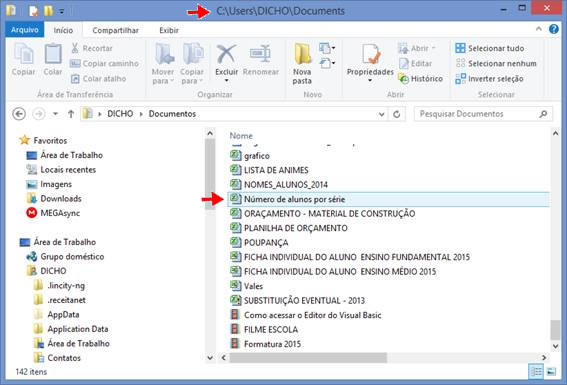Click the Forward navigation arrow
This screenshot has height=385, width=567.
pos(39,114)
